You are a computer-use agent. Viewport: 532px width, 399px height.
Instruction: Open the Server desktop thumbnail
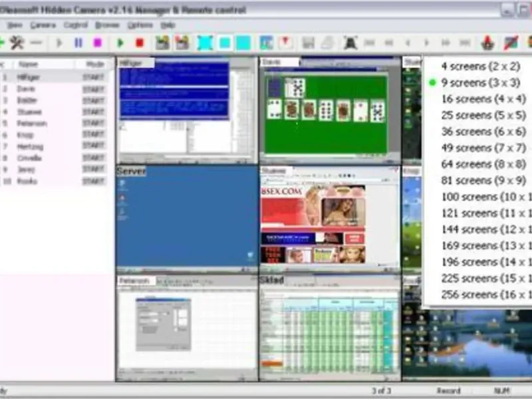(x=187, y=219)
